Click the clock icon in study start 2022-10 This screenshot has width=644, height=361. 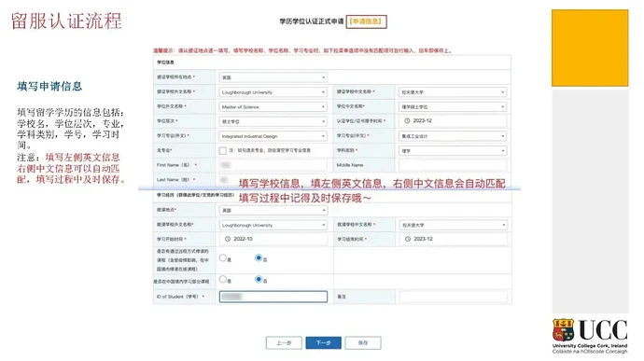tap(228, 239)
